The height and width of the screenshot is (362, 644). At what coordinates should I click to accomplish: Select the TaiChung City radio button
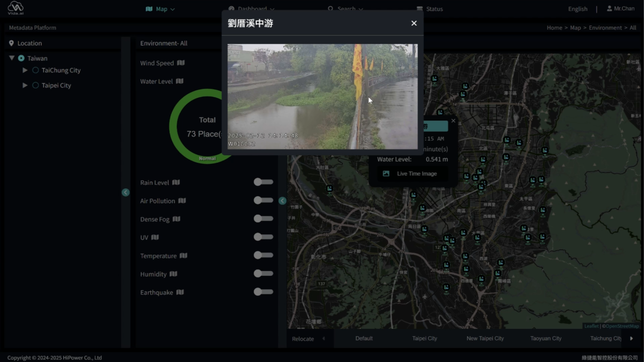coord(36,70)
